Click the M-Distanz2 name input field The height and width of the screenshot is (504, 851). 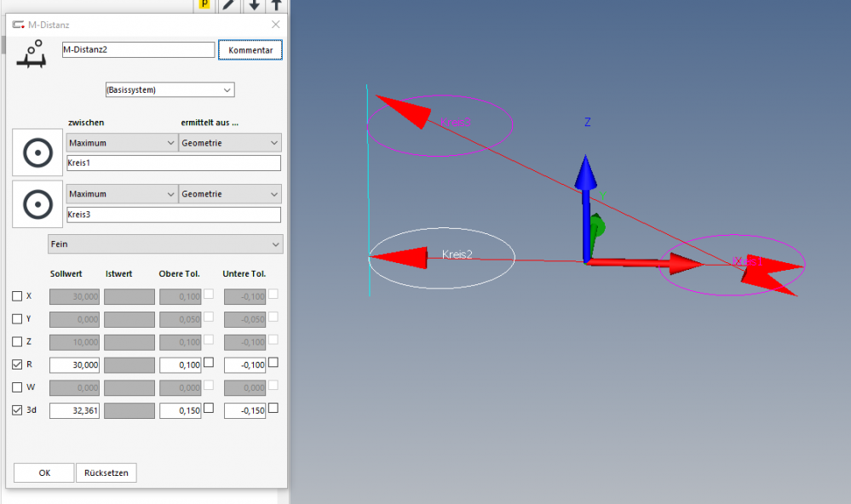click(x=137, y=50)
